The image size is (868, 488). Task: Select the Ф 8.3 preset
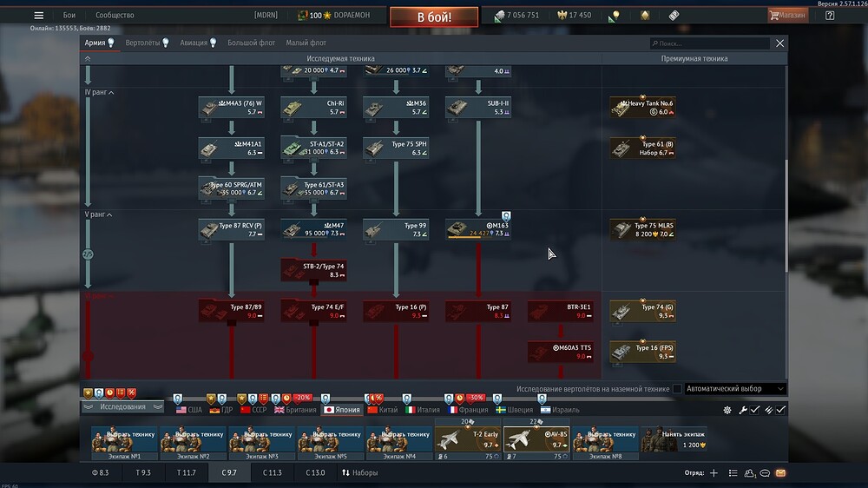click(100, 472)
